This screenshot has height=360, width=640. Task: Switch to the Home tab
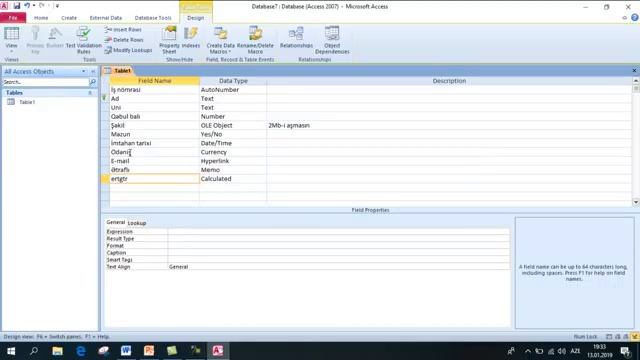coord(41,18)
